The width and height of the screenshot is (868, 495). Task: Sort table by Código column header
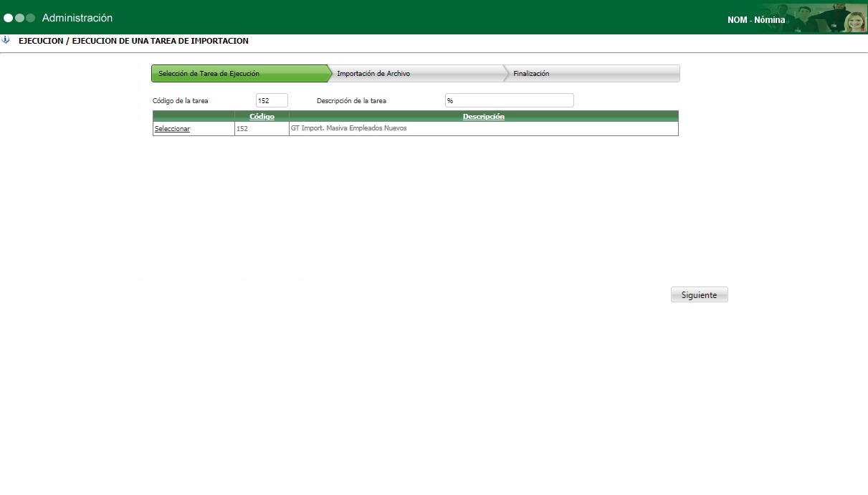pyautogui.click(x=262, y=117)
